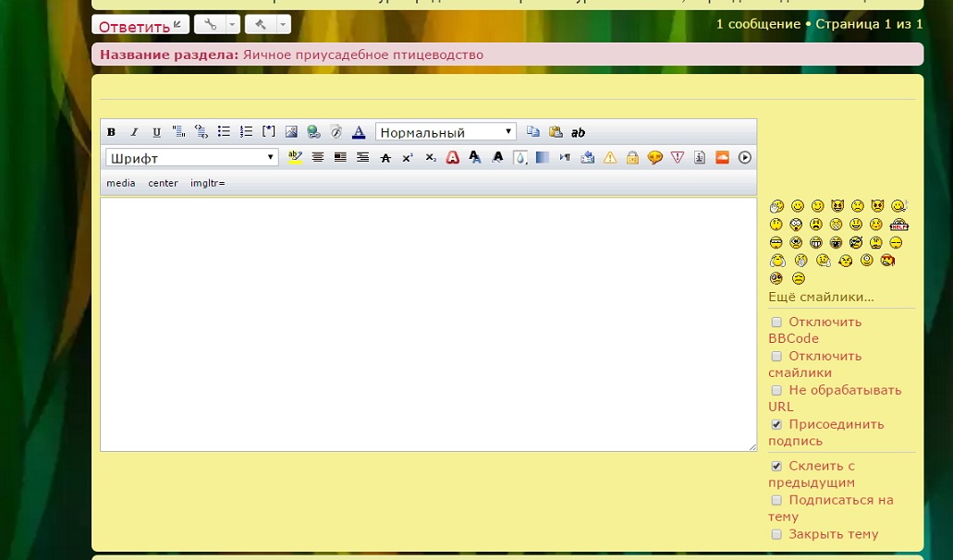The height and width of the screenshot is (560, 953).
Task: Click the 'center' custom tag button
Action: [163, 183]
